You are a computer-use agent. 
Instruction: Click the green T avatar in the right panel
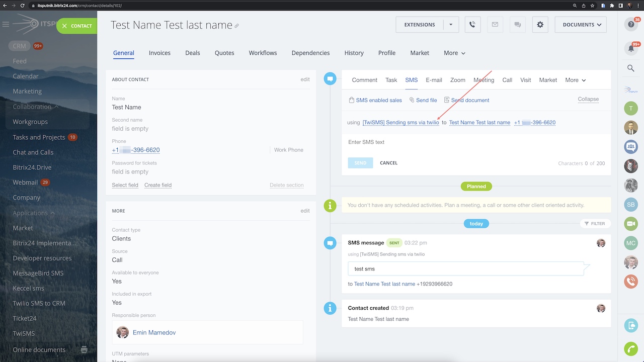[x=631, y=108]
